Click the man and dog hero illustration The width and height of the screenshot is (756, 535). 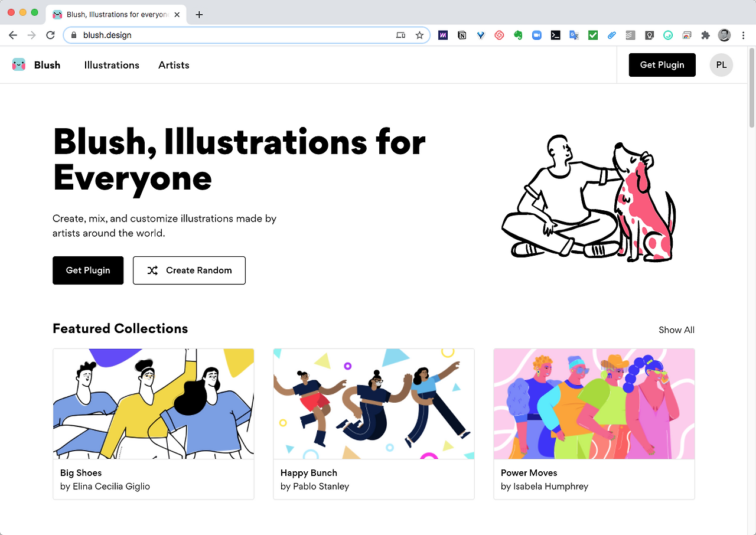(x=588, y=198)
